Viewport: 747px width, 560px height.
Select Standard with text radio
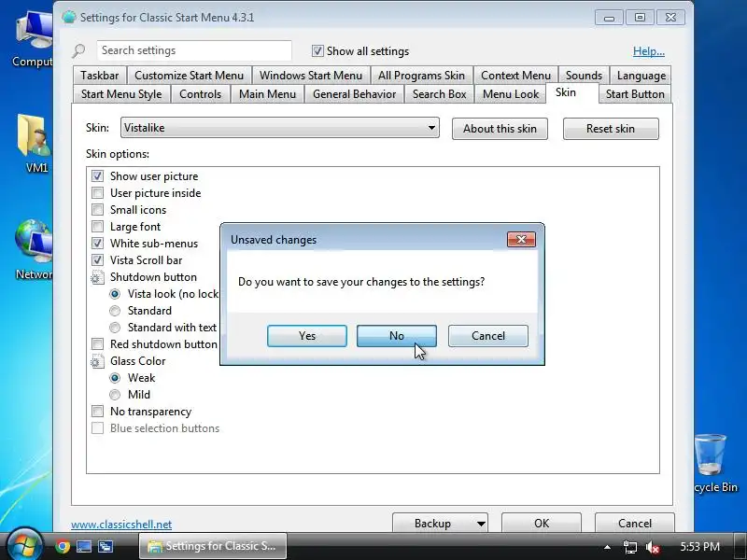click(115, 328)
